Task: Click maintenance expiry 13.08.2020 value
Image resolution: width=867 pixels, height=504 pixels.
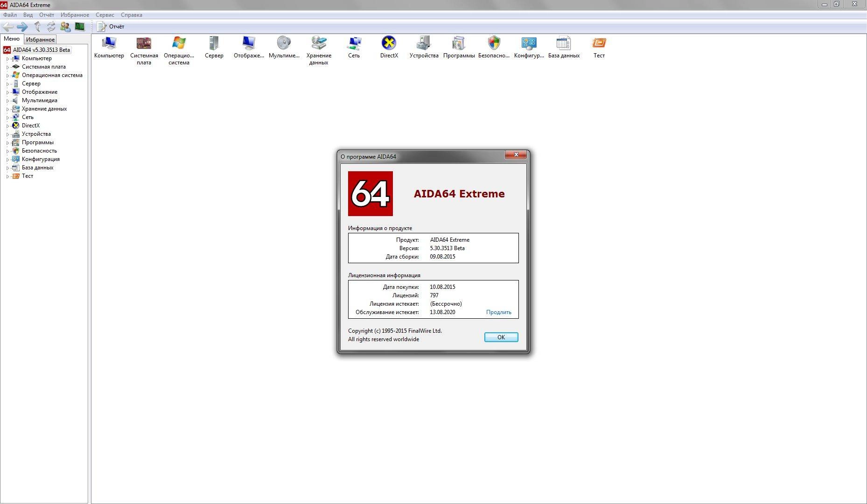Action: pos(442,312)
